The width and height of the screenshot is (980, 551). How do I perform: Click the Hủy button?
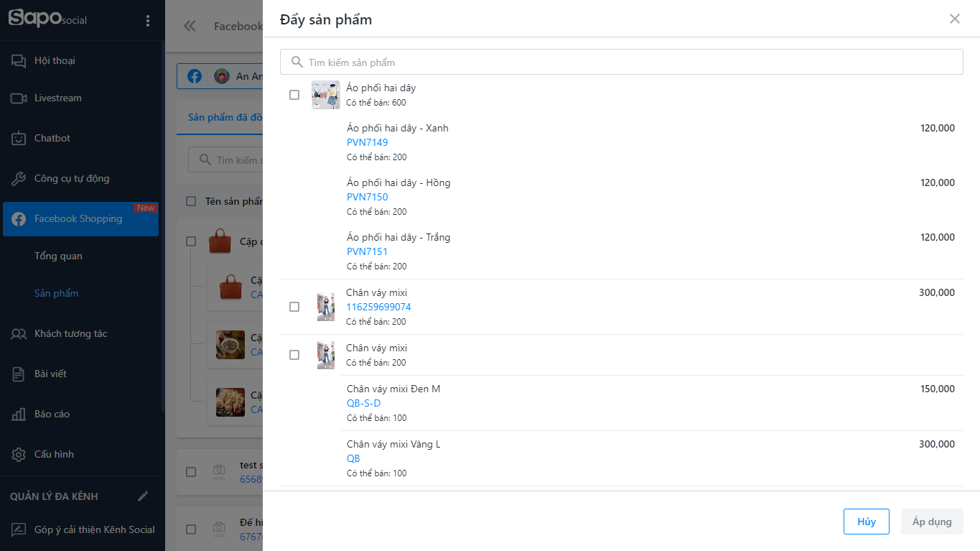pos(867,522)
